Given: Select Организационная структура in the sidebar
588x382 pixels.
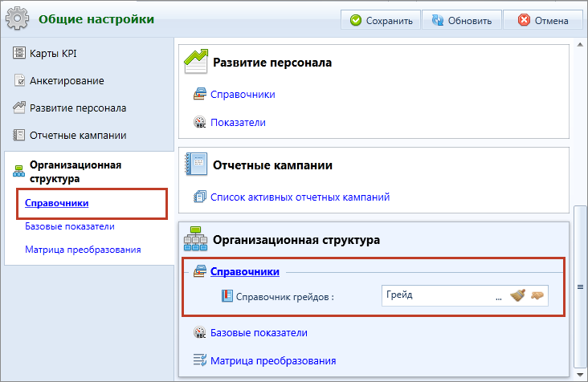Looking at the screenshot, I should (x=76, y=172).
